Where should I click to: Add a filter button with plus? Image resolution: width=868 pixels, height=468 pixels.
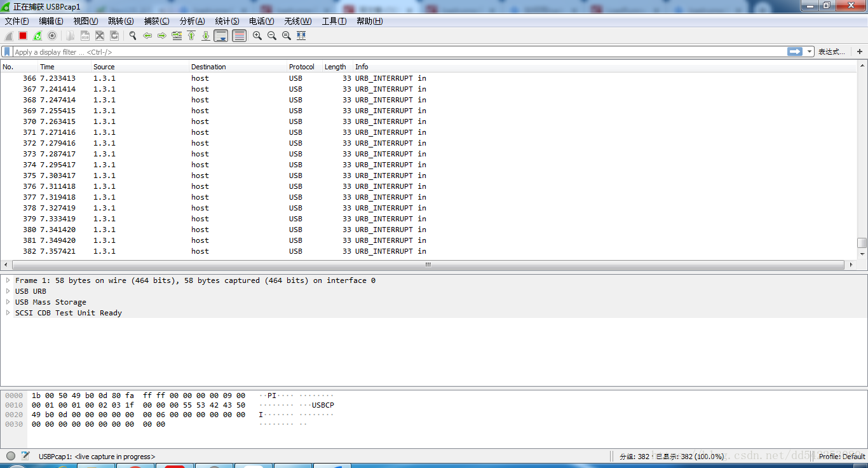pos(860,52)
